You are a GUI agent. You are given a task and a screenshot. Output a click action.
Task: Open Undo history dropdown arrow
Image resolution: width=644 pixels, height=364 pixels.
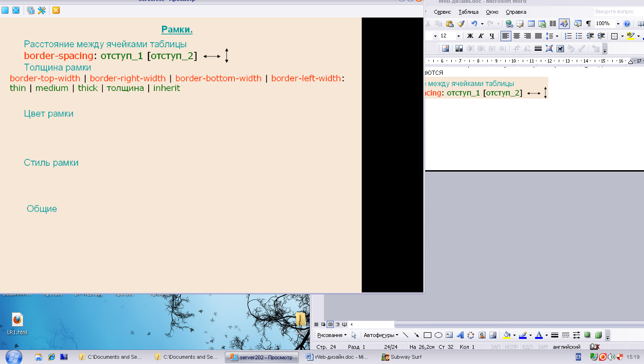pos(482,24)
